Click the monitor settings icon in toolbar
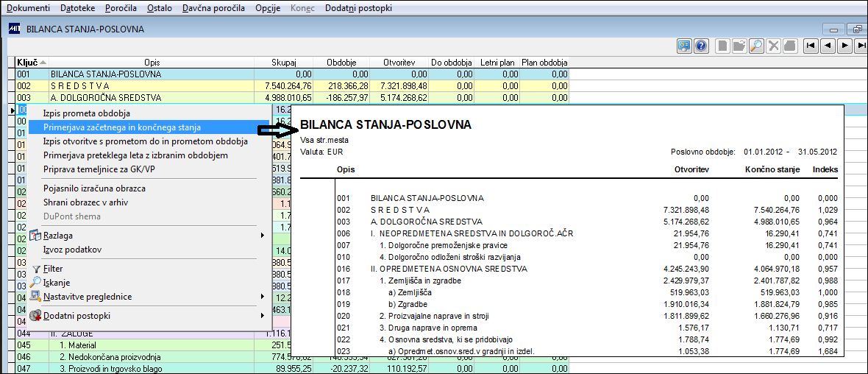Screen dimensions: 868x374 pos(685,46)
